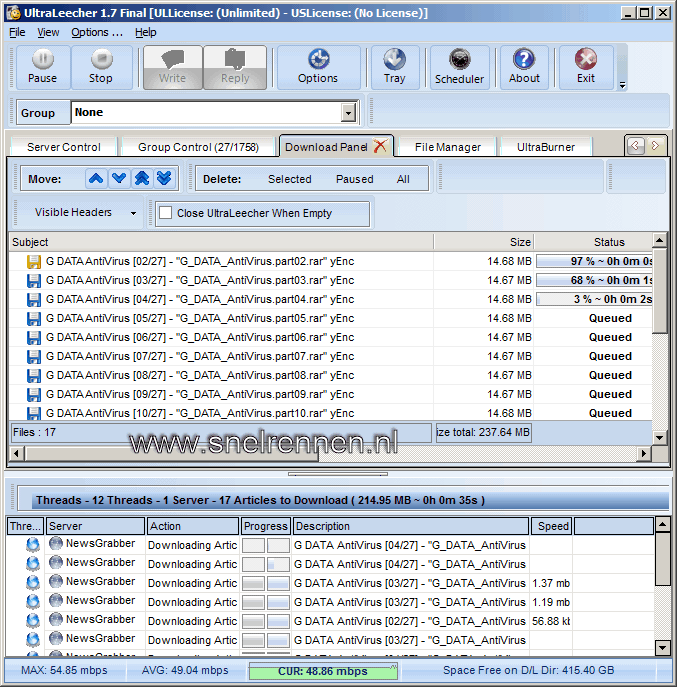Select the part06.rar download row
Screen dimensions: 677x687
coord(331,337)
